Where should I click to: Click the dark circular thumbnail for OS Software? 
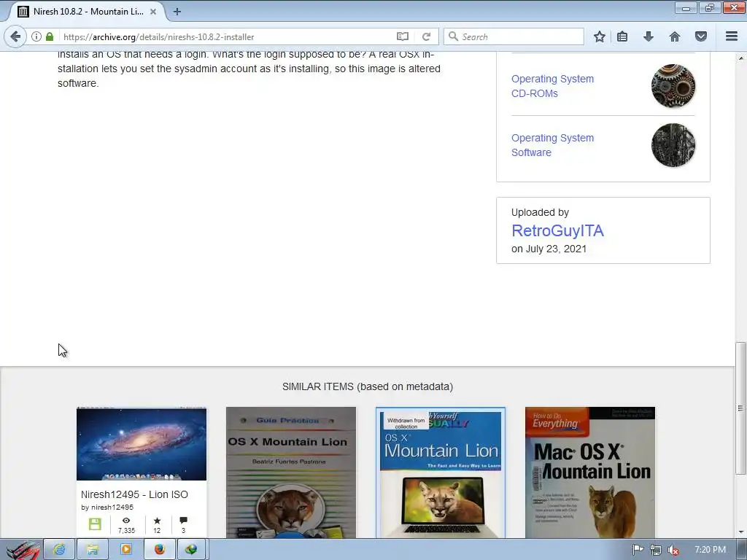673,145
